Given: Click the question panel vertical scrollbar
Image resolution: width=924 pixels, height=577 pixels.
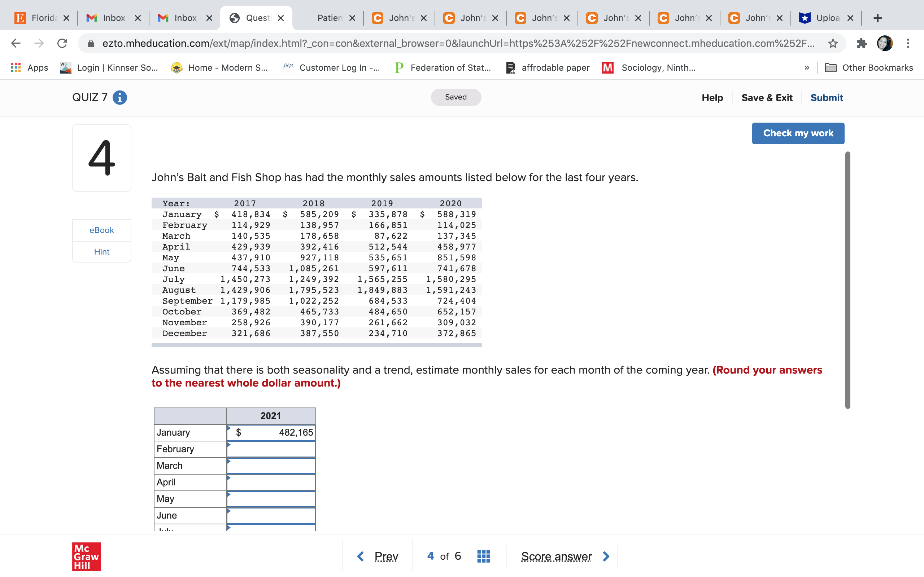Looking at the screenshot, I should tap(847, 281).
